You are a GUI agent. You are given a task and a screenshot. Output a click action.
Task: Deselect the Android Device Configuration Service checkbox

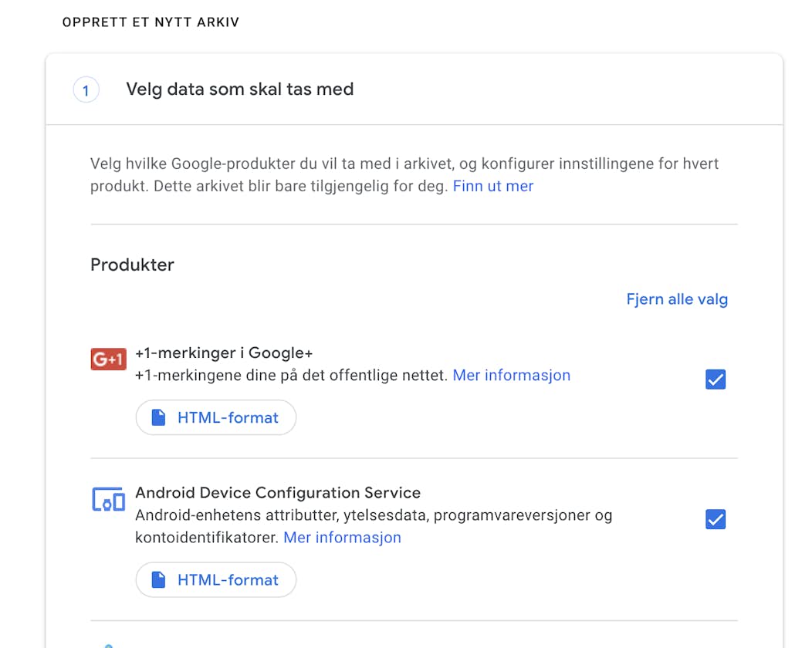715,519
